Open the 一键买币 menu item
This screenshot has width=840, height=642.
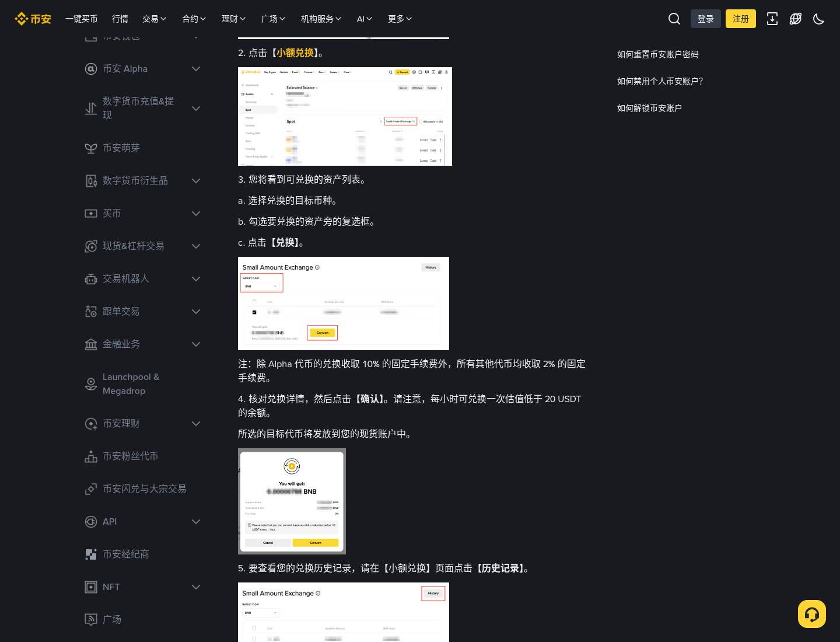(x=82, y=19)
